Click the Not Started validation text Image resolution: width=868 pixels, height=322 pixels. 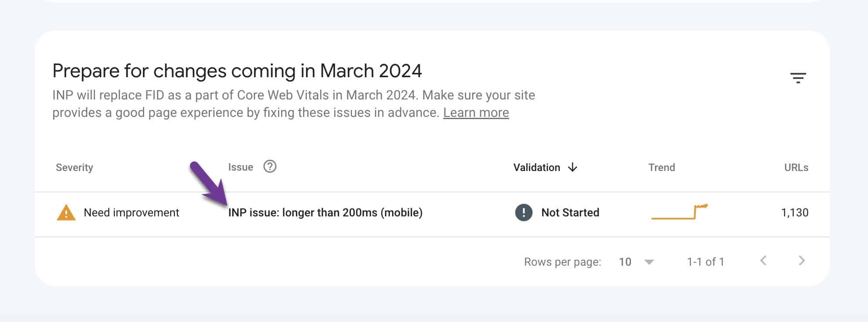[x=570, y=212]
